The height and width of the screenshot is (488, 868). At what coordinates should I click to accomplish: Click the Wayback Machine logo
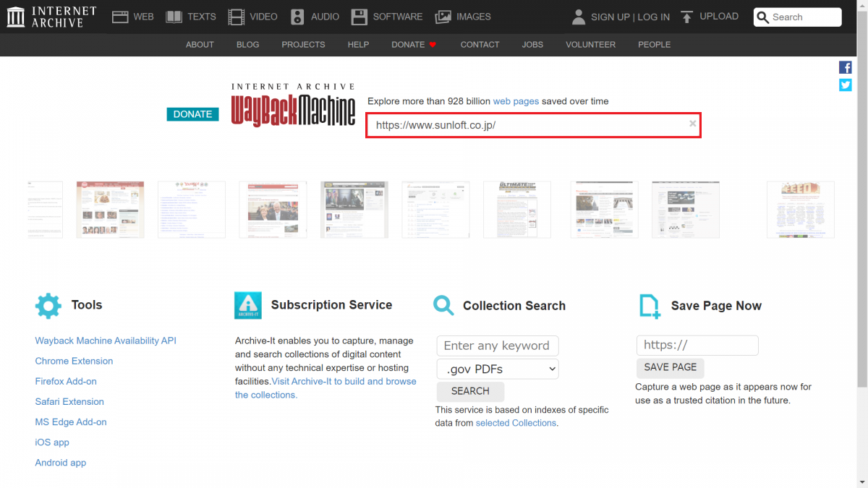tap(293, 105)
